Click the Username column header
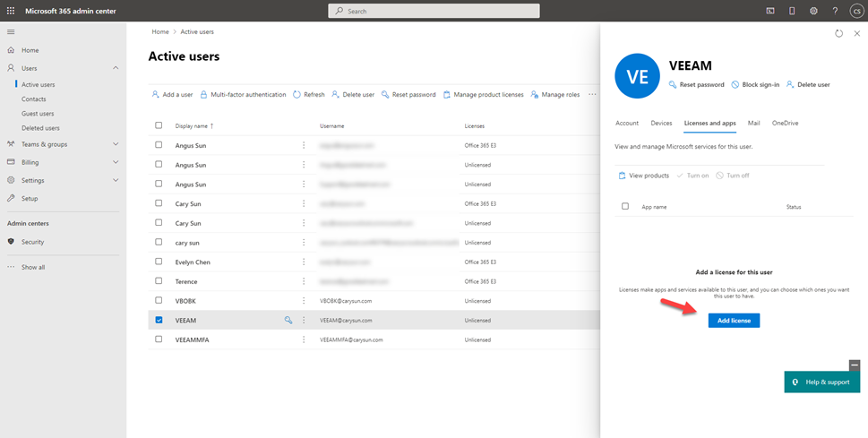 332,125
